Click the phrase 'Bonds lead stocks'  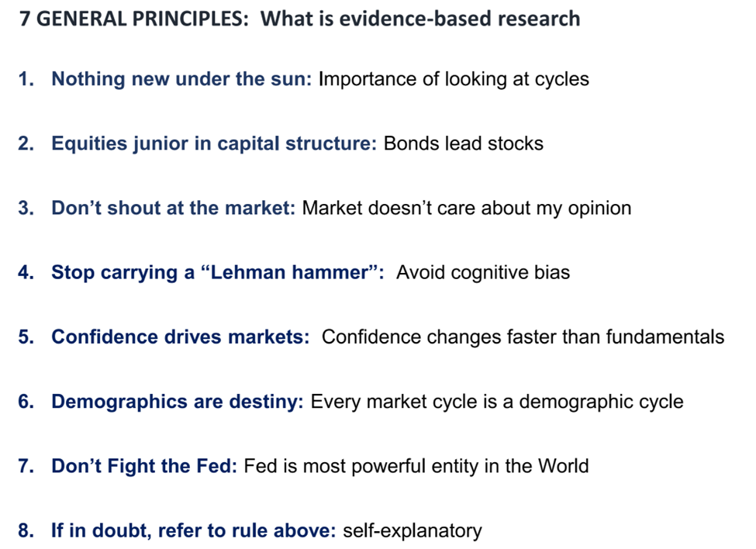click(x=464, y=143)
